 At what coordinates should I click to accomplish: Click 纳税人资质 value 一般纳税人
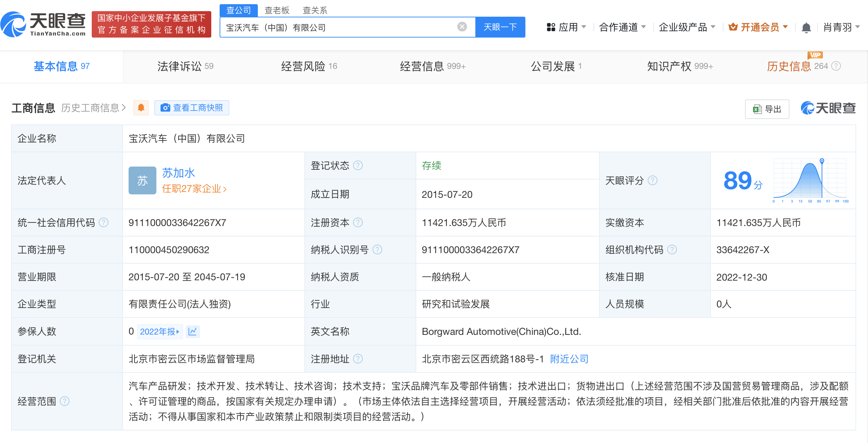click(446, 277)
